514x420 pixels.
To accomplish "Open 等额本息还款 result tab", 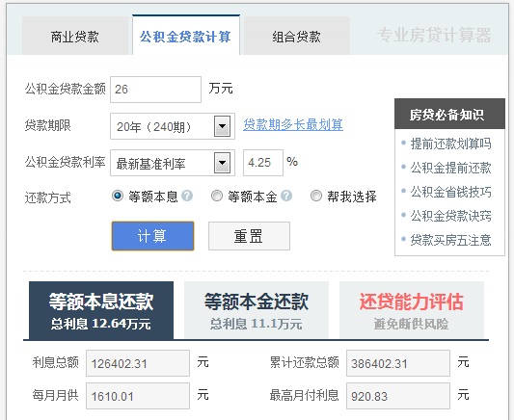I will 101,310.
